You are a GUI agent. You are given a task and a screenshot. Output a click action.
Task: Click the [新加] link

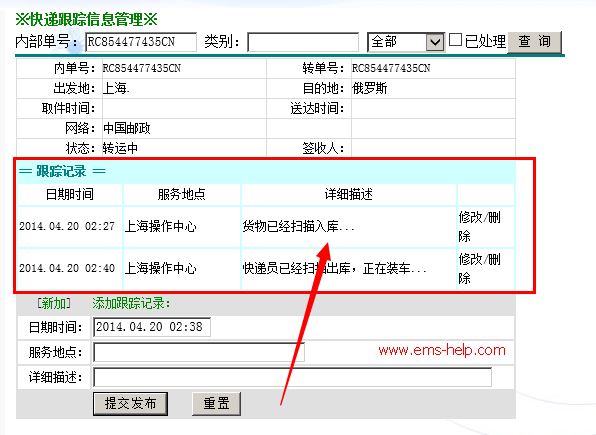(x=54, y=303)
